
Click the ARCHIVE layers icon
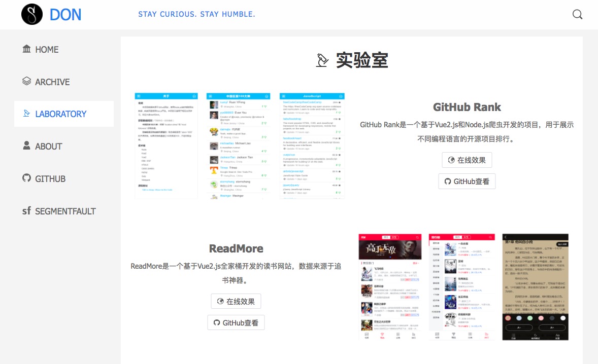26,81
